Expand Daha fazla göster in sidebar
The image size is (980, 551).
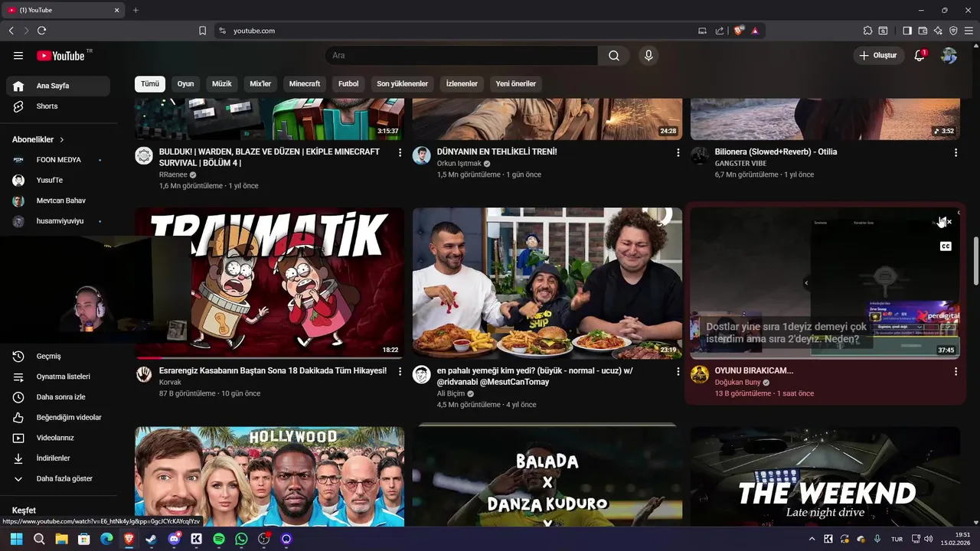(58, 479)
